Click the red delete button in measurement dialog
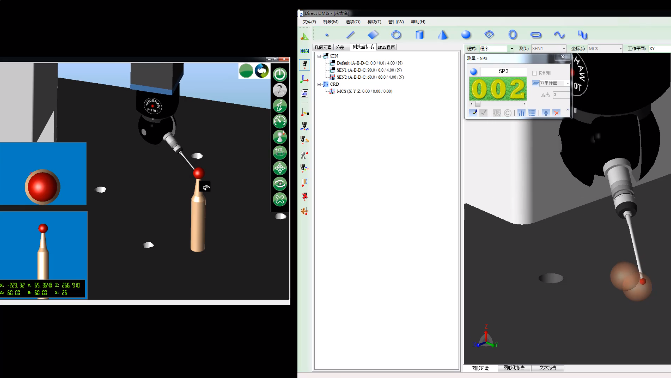Viewport: 671px width, 378px height. [556, 113]
